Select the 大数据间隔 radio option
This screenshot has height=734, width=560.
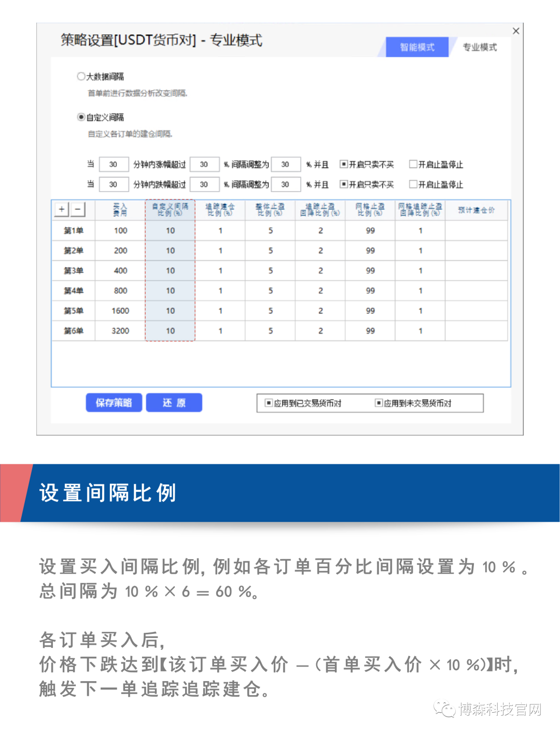tap(81, 76)
